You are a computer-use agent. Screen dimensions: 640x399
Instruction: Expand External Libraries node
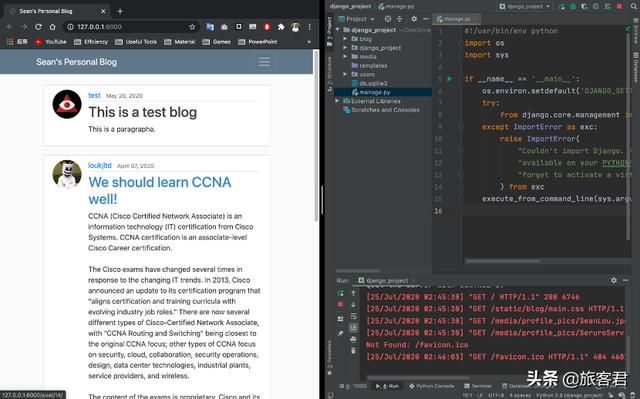point(337,101)
